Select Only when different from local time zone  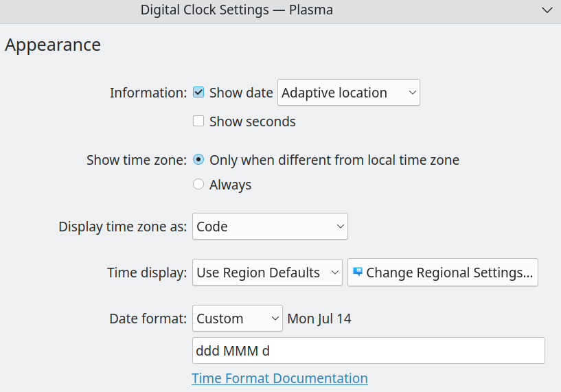click(198, 159)
